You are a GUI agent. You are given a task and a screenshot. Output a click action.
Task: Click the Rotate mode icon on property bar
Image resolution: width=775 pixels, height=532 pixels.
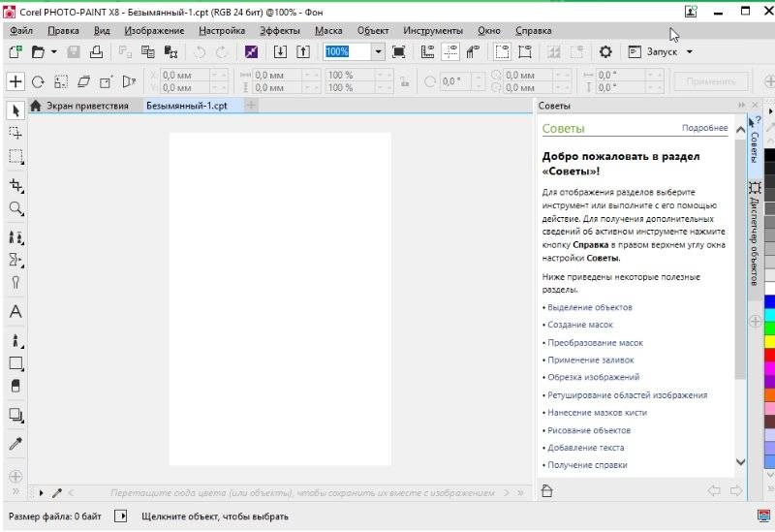pyautogui.click(x=38, y=81)
